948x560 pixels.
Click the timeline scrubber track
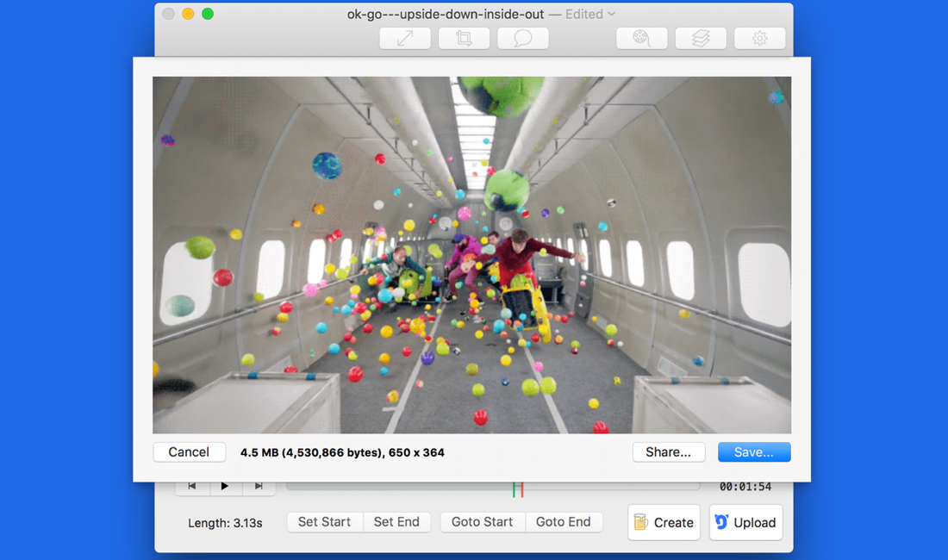point(388,485)
